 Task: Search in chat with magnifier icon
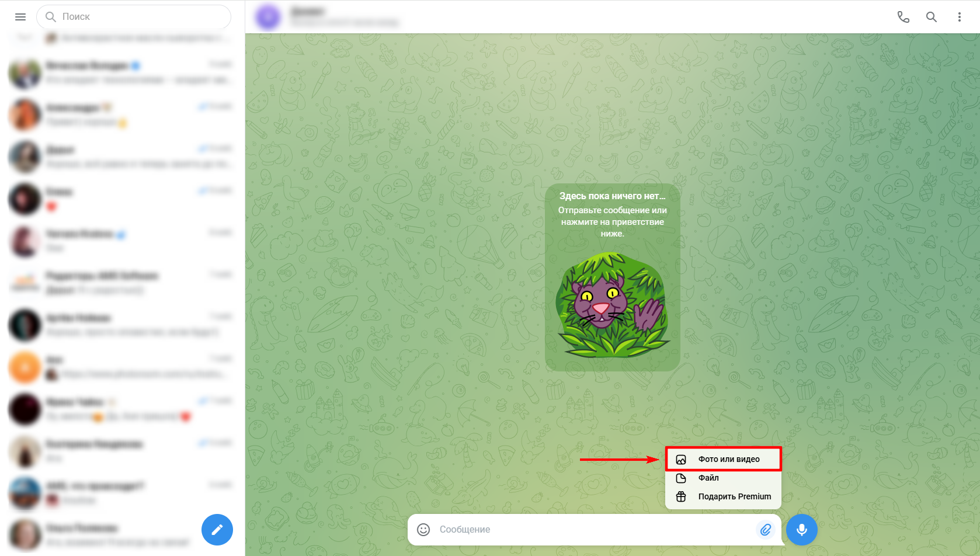click(931, 17)
